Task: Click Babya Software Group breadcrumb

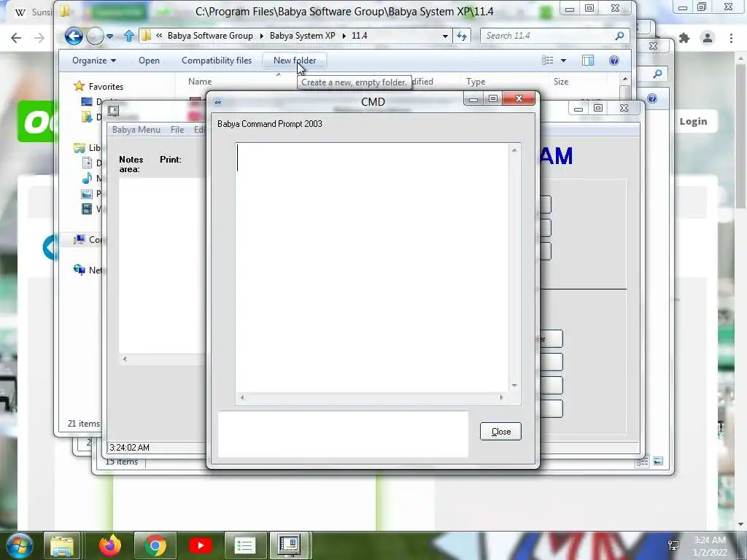Action: (210, 36)
